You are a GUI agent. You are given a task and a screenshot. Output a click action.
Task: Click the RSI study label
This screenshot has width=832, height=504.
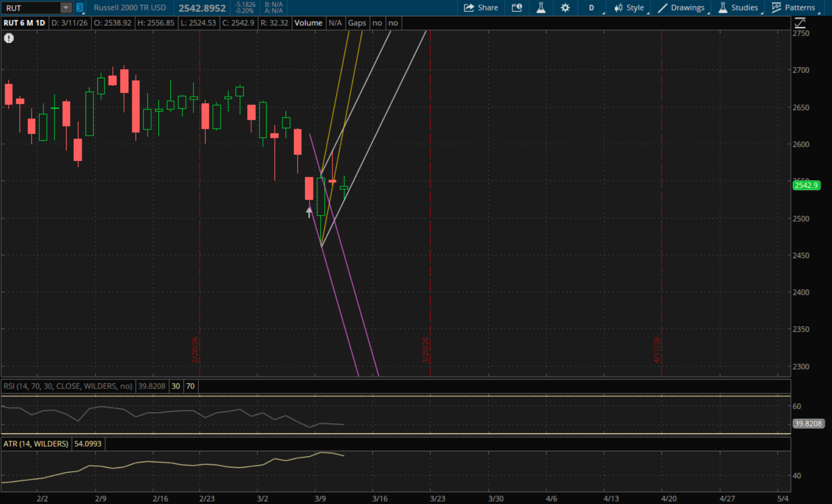point(68,386)
